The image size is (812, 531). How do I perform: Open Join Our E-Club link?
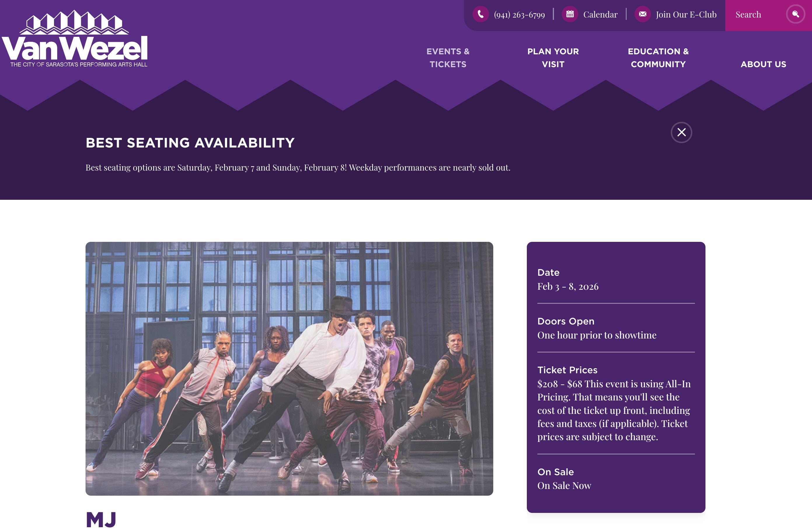click(x=686, y=15)
